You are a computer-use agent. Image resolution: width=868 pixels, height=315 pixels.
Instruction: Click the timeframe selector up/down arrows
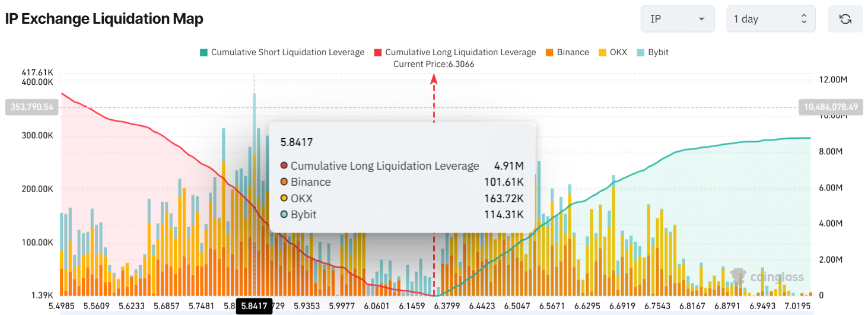pos(804,19)
